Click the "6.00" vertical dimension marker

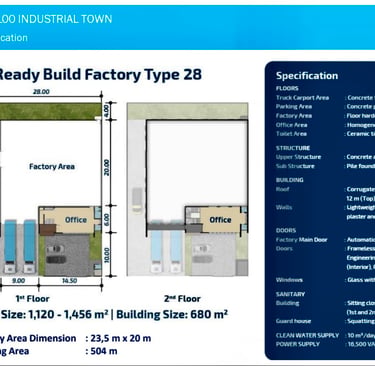click(x=106, y=219)
